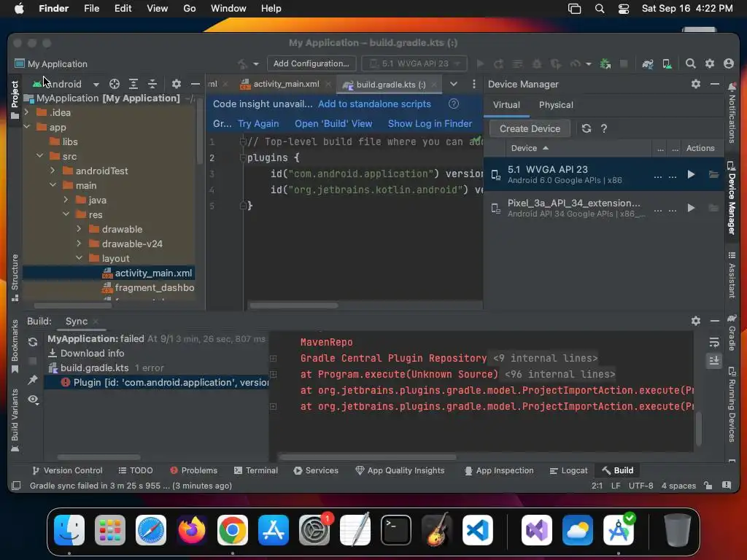Switch to the Physical devices tab
Image resolution: width=747 pixels, height=560 pixels.
(556, 105)
